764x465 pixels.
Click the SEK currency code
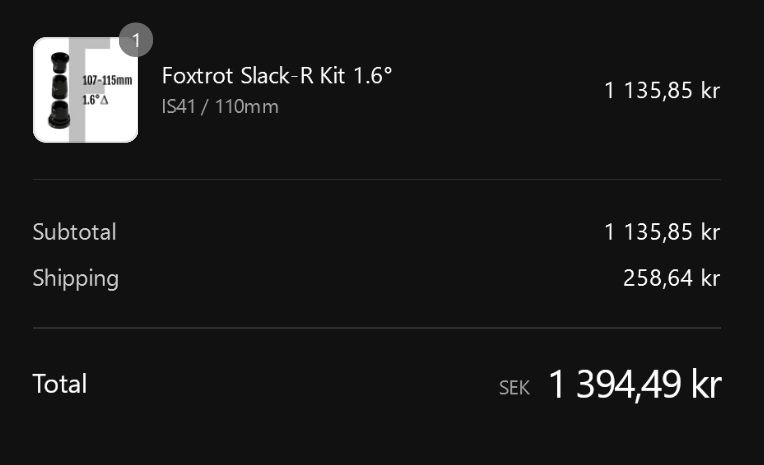514,388
